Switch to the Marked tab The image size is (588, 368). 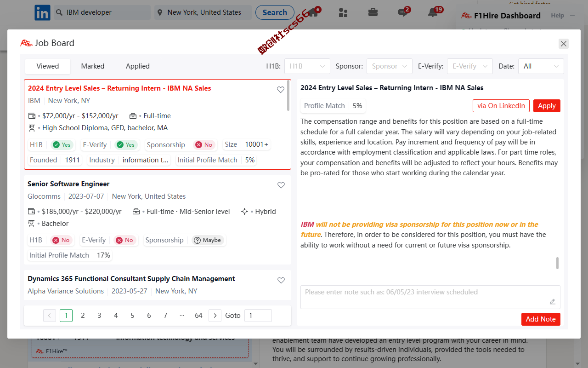tap(93, 66)
